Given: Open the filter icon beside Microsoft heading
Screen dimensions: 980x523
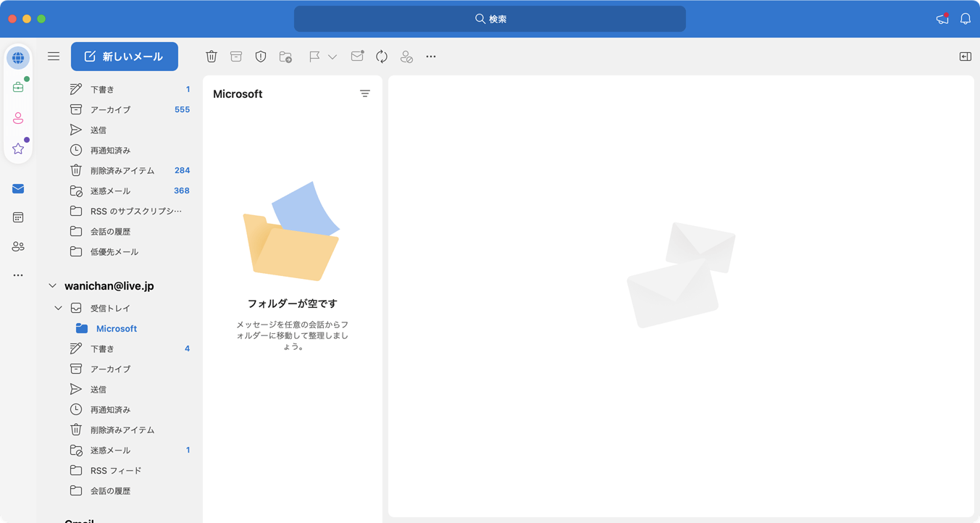Looking at the screenshot, I should 365,93.
